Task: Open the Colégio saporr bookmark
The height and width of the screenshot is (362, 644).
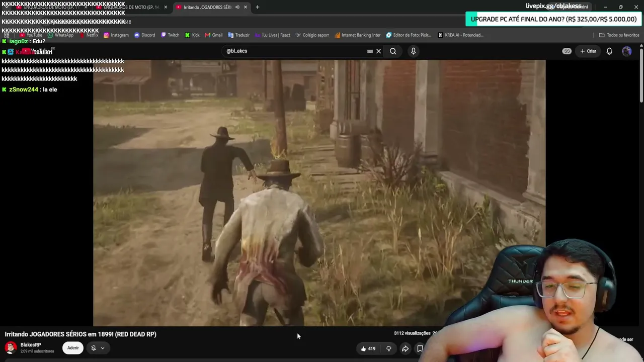Action: coord(312,35)
